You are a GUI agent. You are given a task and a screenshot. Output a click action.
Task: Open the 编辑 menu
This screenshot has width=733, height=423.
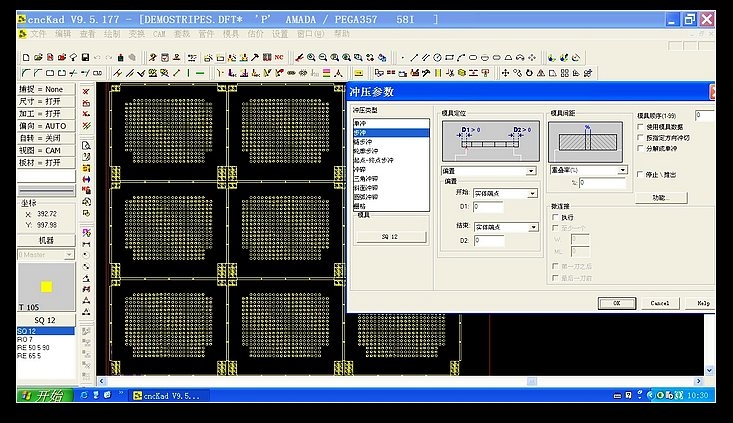coord(63,34)
